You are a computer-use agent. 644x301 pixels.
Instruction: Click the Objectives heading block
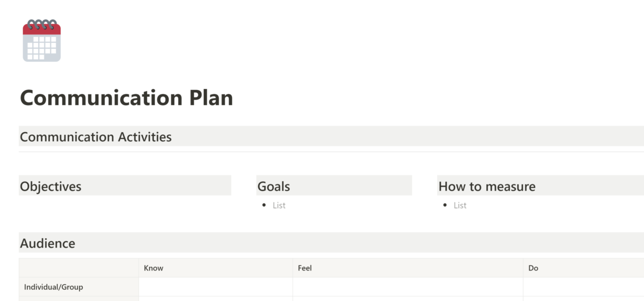125,185
